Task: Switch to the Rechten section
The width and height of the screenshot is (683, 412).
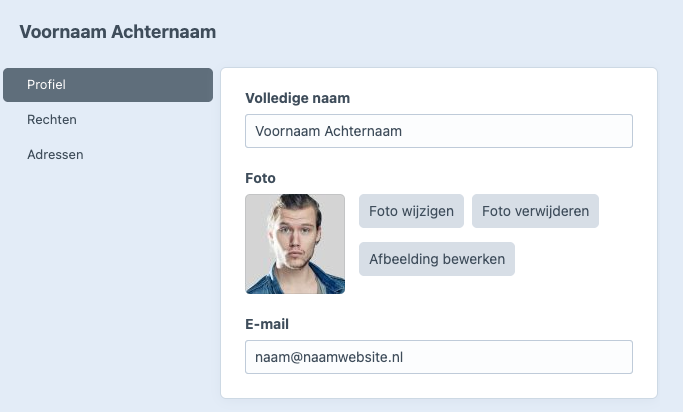Action: pyautogui.click(x=52, y=120)
